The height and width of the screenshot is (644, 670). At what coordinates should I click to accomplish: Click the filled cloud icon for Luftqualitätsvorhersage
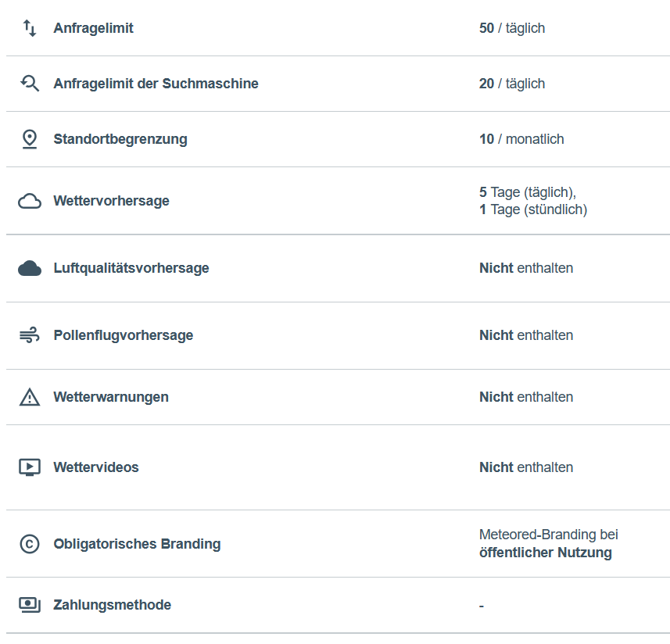tap(30, 268)
